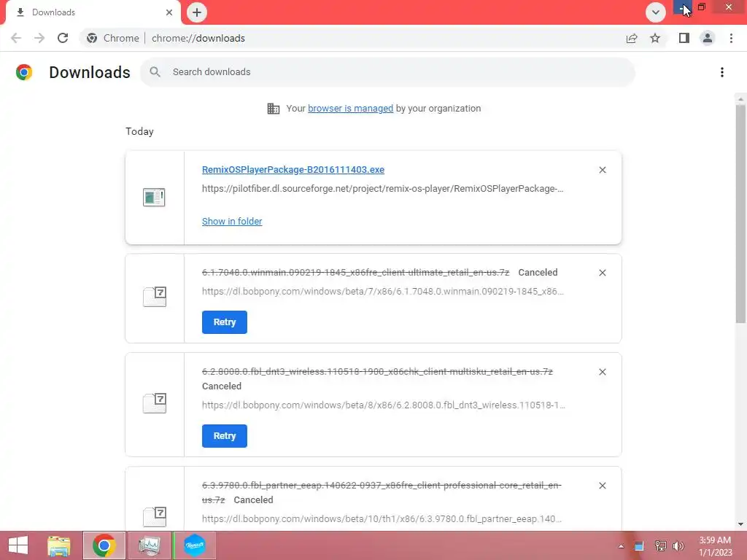Screen dimensions: 747x560
Task: Click the RemixOSPlayerPackage file icon
Action: pyautogui.click(x=154, y=197)
